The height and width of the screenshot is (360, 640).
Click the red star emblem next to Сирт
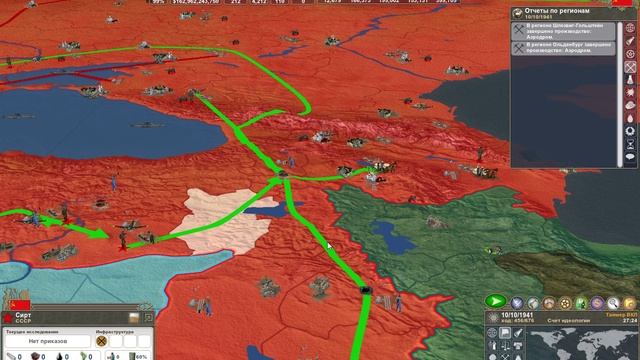click(8, 318)
